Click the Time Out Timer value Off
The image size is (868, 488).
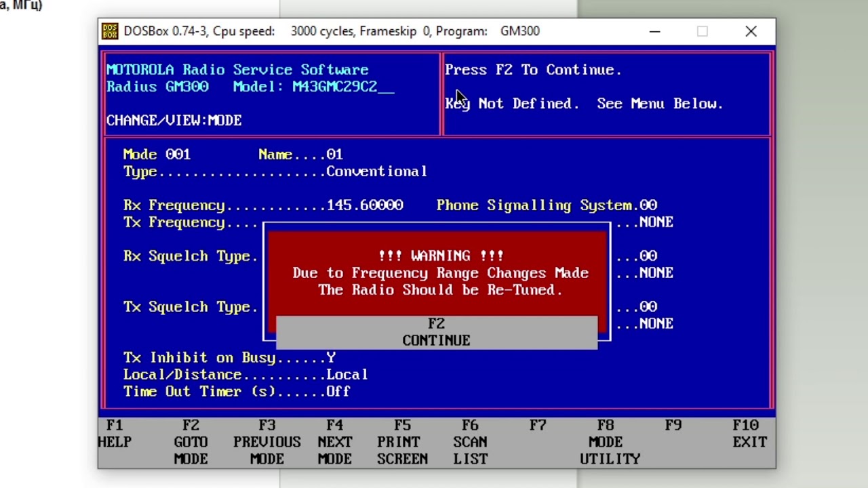point(338,392)
